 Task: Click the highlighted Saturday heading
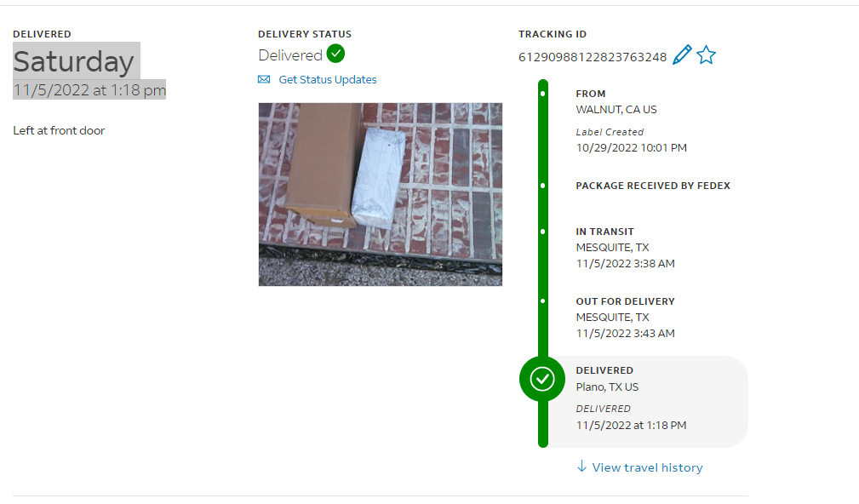(74, 60)
